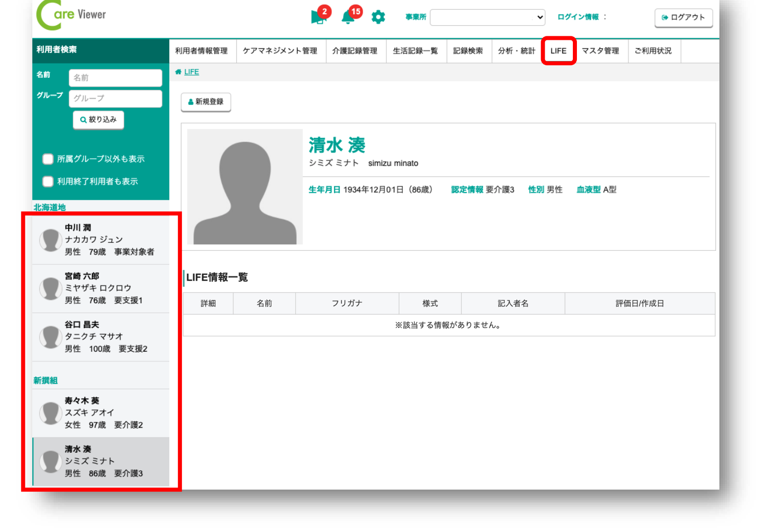Open announcements megaphone icon with badge 2
This screenshot has height=532, width=779.
pos(318,17)
